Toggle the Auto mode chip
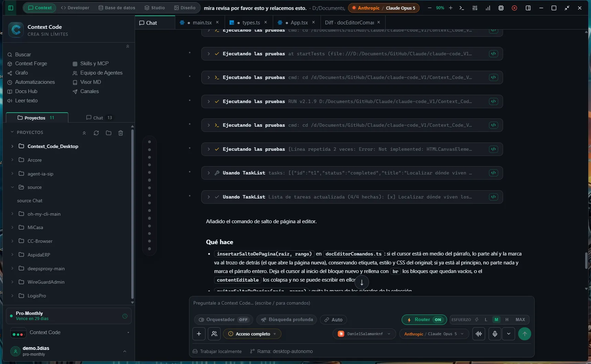The image size is (591, 364). click(333, 320)
